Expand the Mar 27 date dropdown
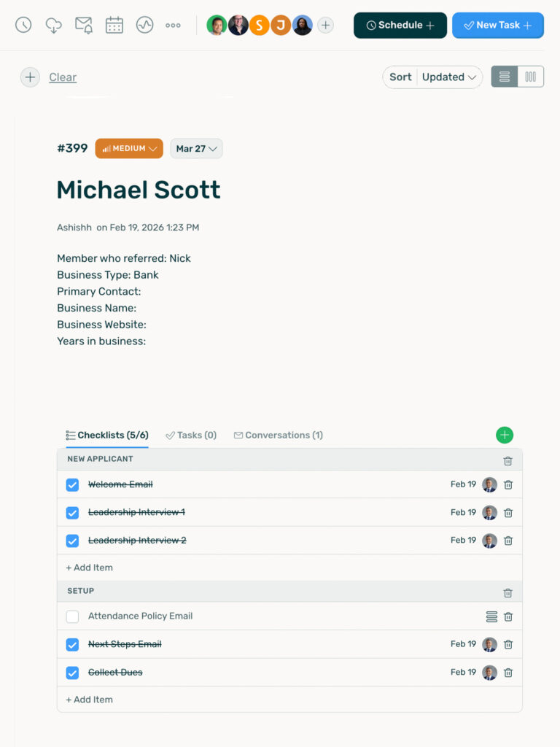 (x=196, y=149)
